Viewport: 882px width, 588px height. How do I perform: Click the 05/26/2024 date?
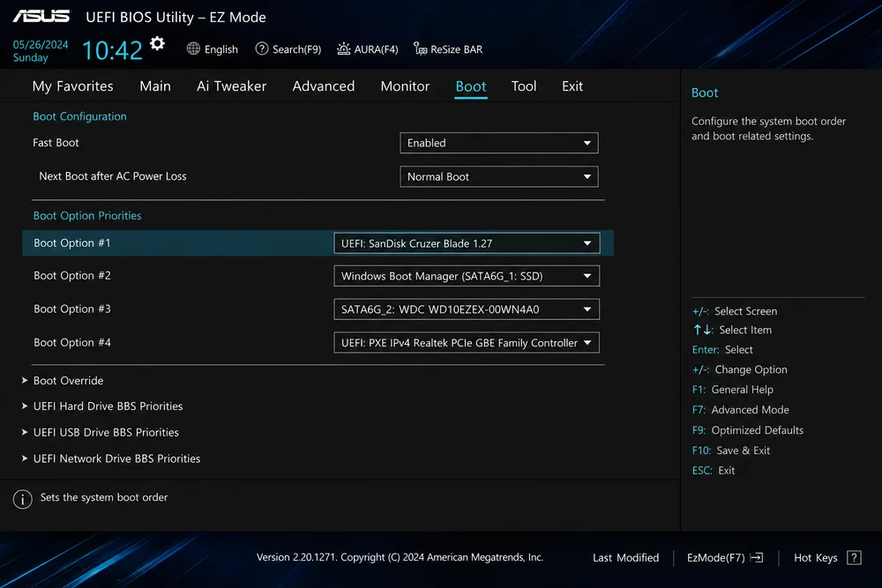41,44
